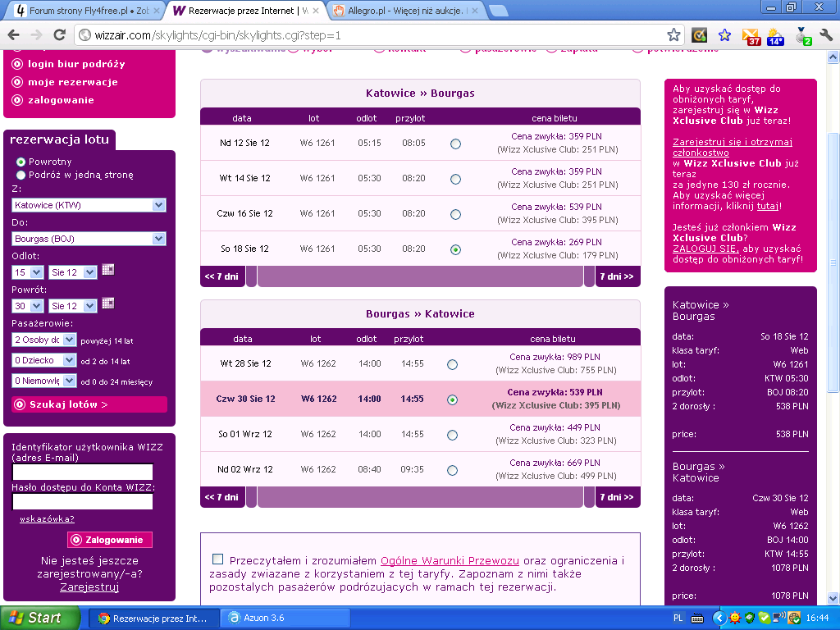Select outbound flight So 18 Sie 12

pyautogui.click(x=455, y=249)
